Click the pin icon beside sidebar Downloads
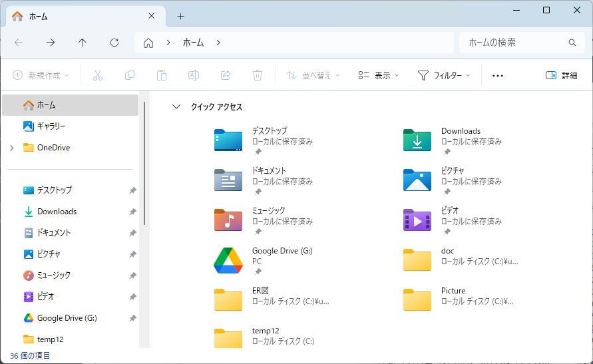593x364 pixels. click(x=132, y=212)
